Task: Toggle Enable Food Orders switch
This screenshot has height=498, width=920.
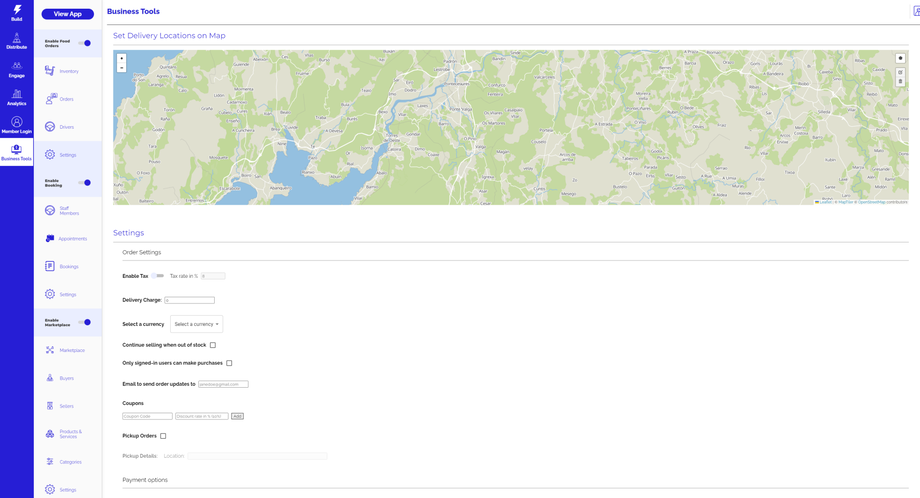Action: click(x=85, y=43)
